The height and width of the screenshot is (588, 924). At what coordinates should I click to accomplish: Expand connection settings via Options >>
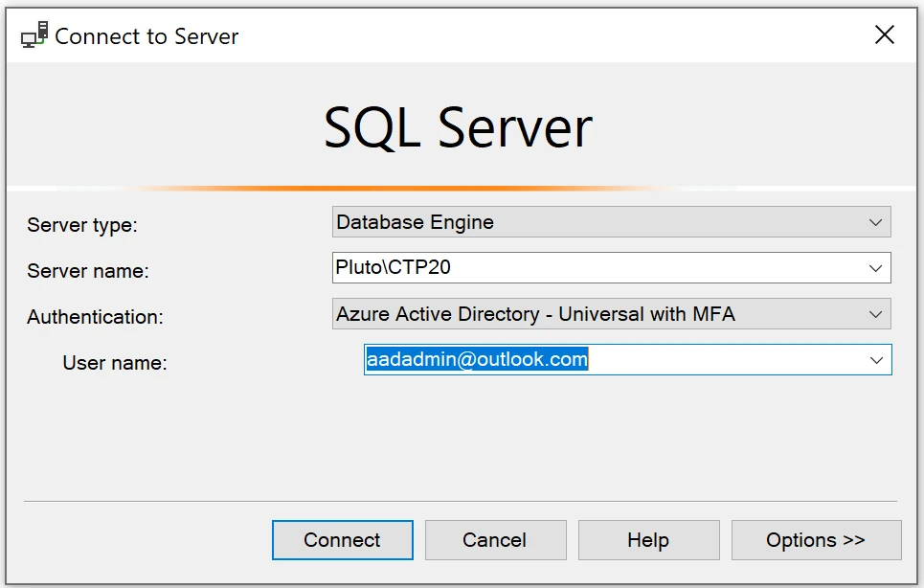[x=816, y=539]
